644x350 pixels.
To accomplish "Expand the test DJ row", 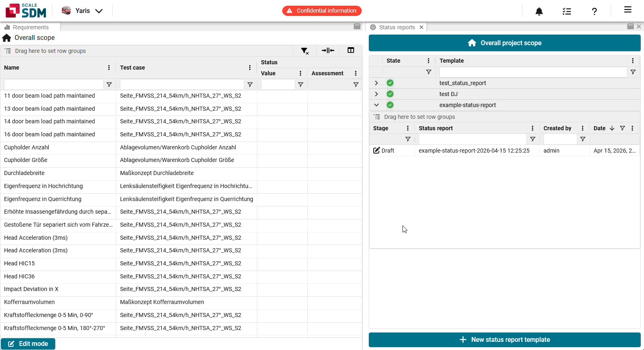I will coord(376,94).
